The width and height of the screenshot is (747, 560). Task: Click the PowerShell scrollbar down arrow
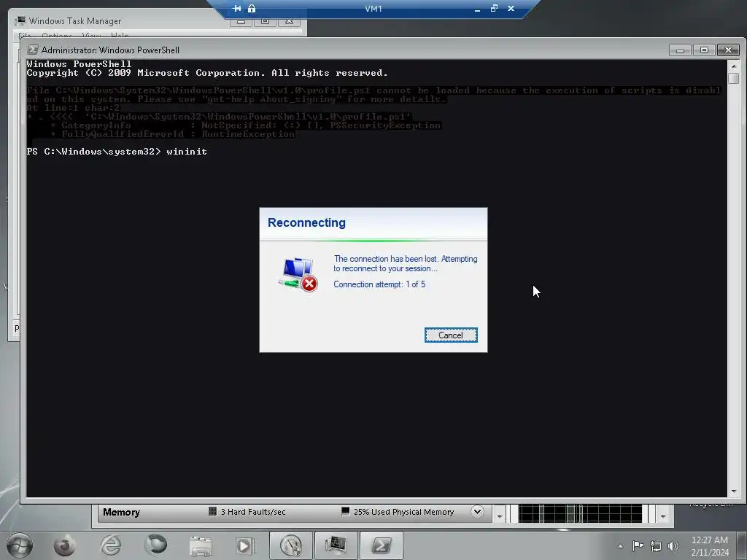(x=734, y=491)
